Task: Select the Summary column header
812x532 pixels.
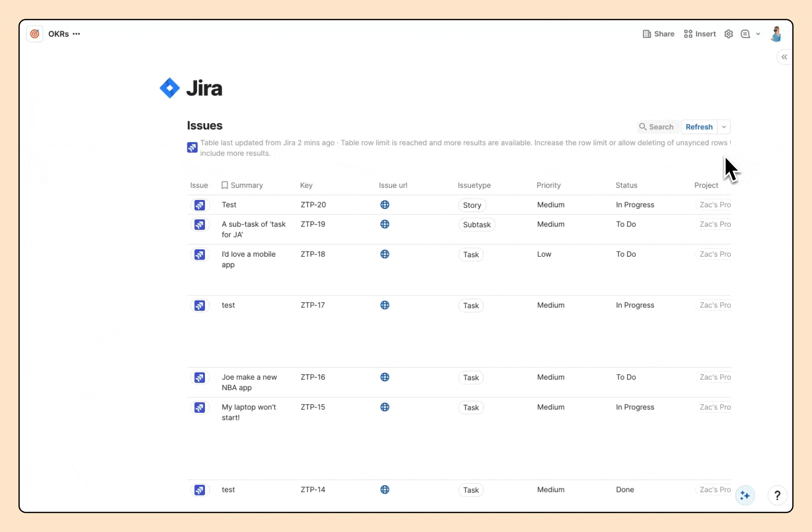Action: (x=242, y=185)
